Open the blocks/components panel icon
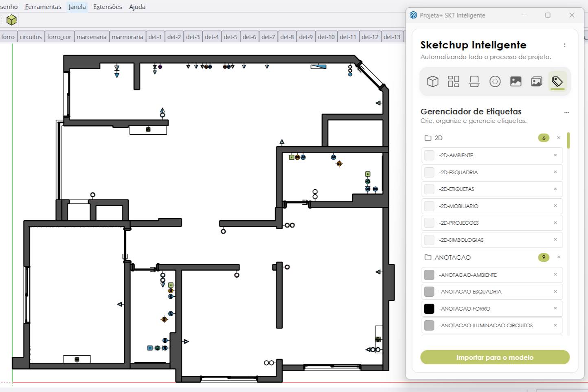 (453, 81)
